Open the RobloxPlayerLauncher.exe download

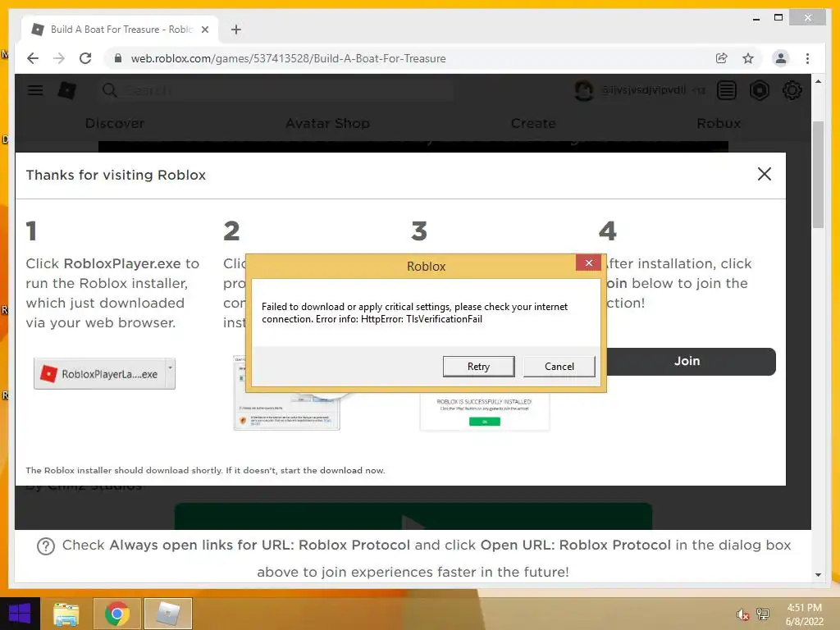(100, 374)
